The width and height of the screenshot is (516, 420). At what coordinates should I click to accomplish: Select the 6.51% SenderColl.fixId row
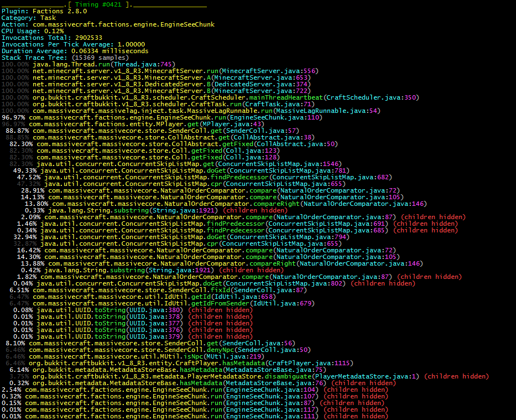158,290
